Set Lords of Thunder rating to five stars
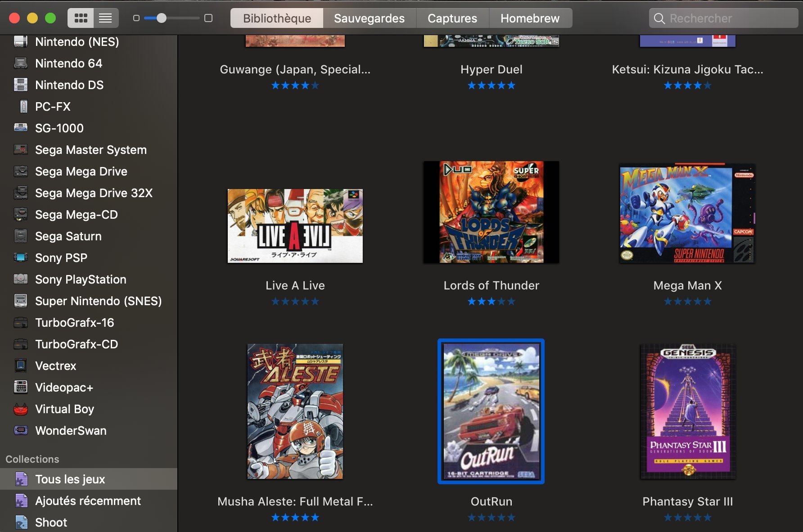 (511, 301)
